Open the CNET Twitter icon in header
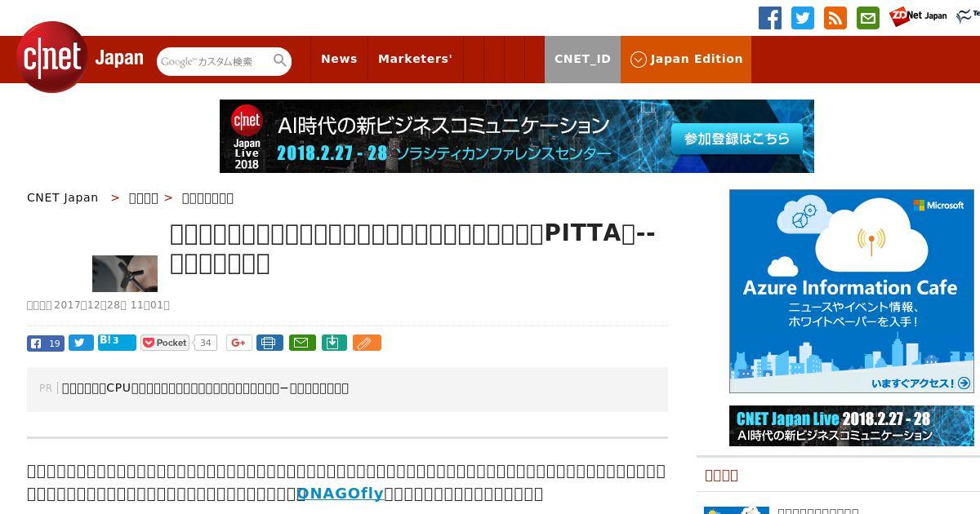This screenshot has height=514, width=980. [803, 18]
